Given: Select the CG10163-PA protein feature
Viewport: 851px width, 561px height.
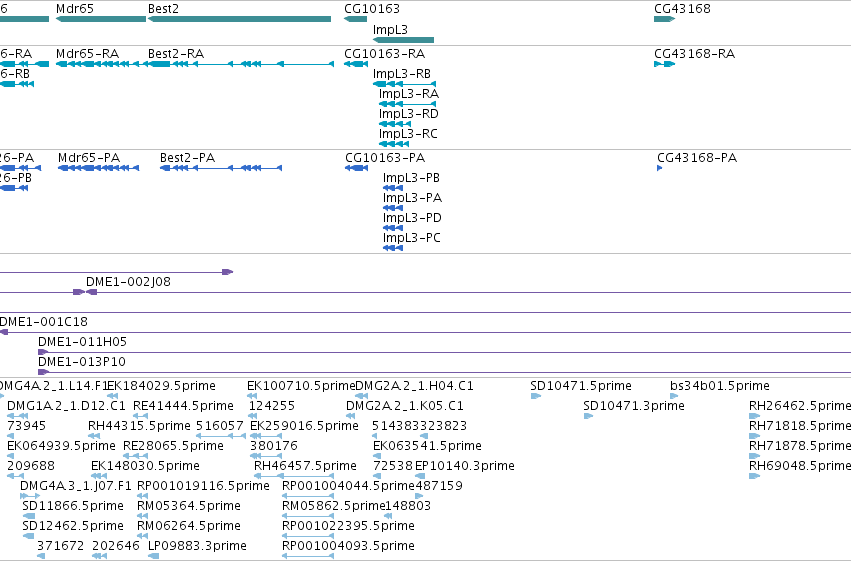Looking at the screenshot, I should pyautogui.click(x=357, y=168).
